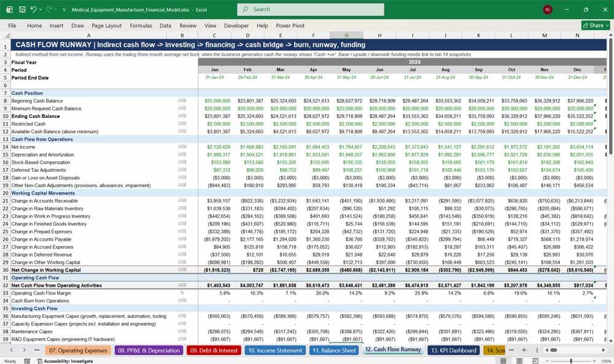Select the Net Income row label
The image size is (614, 364).
click(x=23, y=147)
